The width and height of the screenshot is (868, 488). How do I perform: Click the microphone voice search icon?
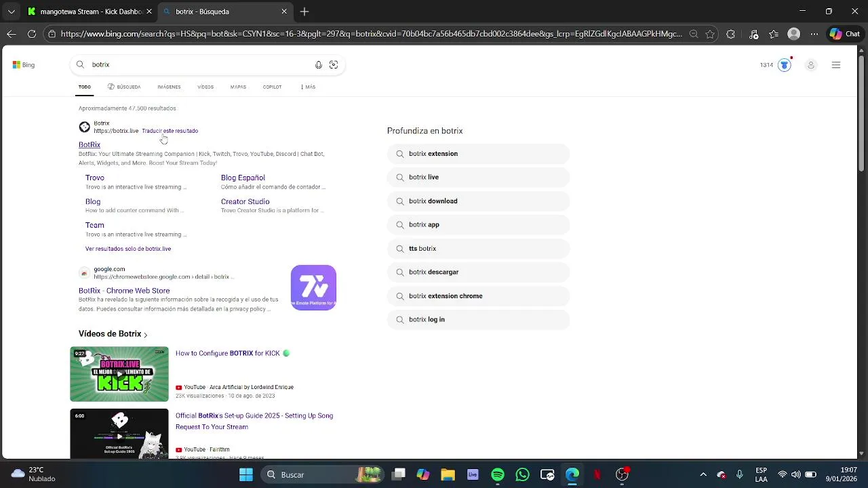319,64
